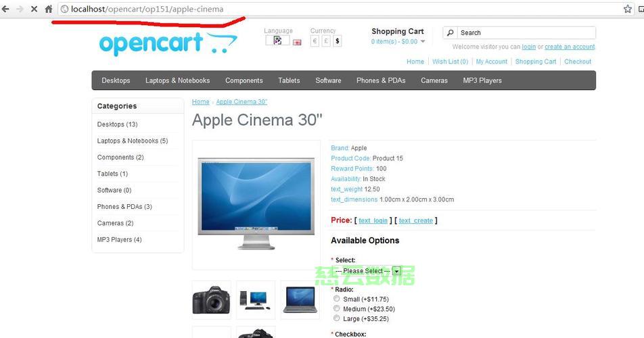Open the Please Select dropdown
Image resolution: width=644 pixels, height=338 pixels.
[x=367, y=270]
